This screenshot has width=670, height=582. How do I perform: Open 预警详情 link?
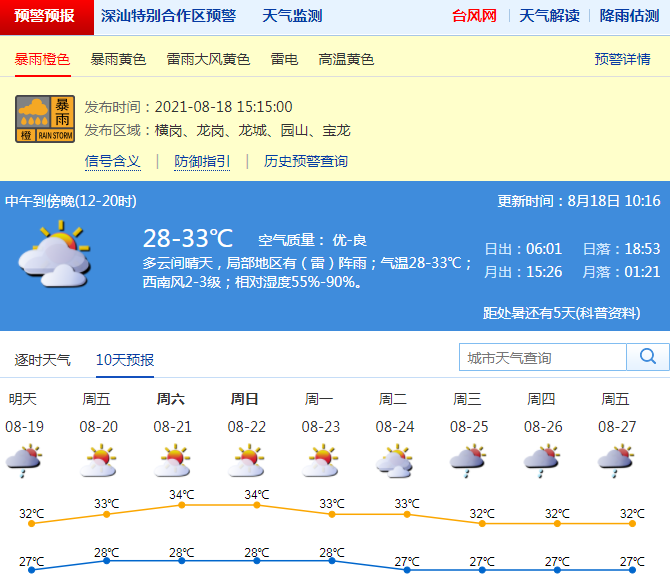click(x=623, y=59)
